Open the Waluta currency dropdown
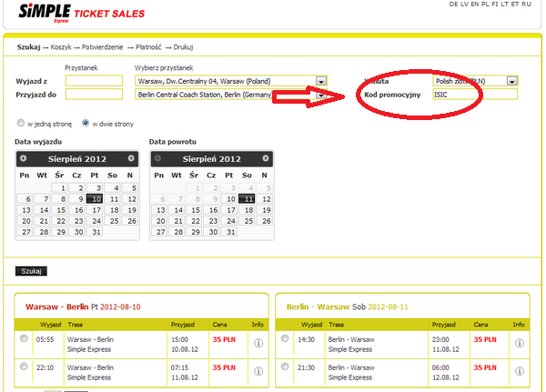The height and width of the screenshot is (392, 546). tap(475, 81)
